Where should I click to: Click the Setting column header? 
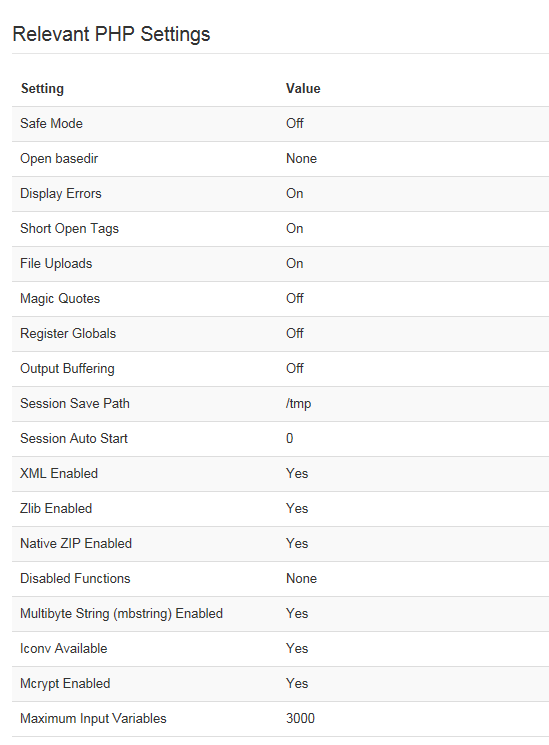42,88
